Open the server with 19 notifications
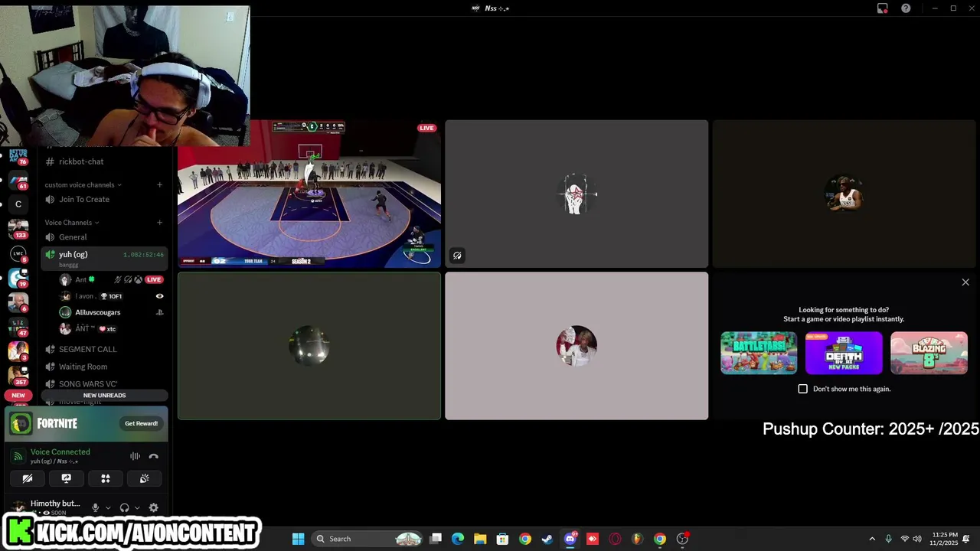Screen dimensions: 980x551 18,278
